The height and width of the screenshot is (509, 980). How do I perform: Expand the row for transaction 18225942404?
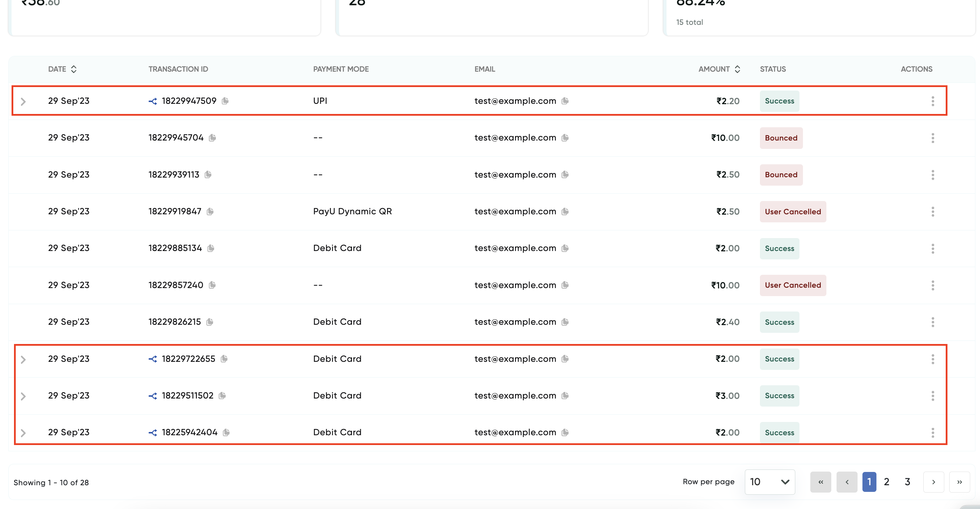23,433
